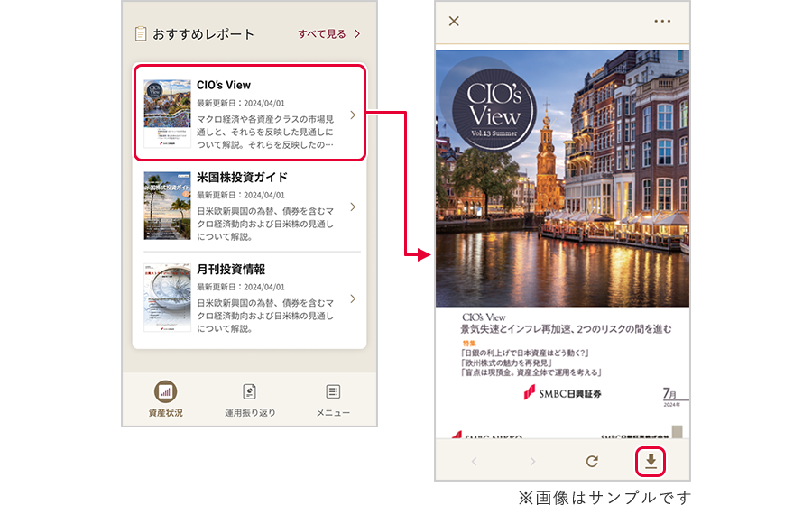Reload the report with the refresh icon
This screenshot has height=505, width=812.
point(592,461)
